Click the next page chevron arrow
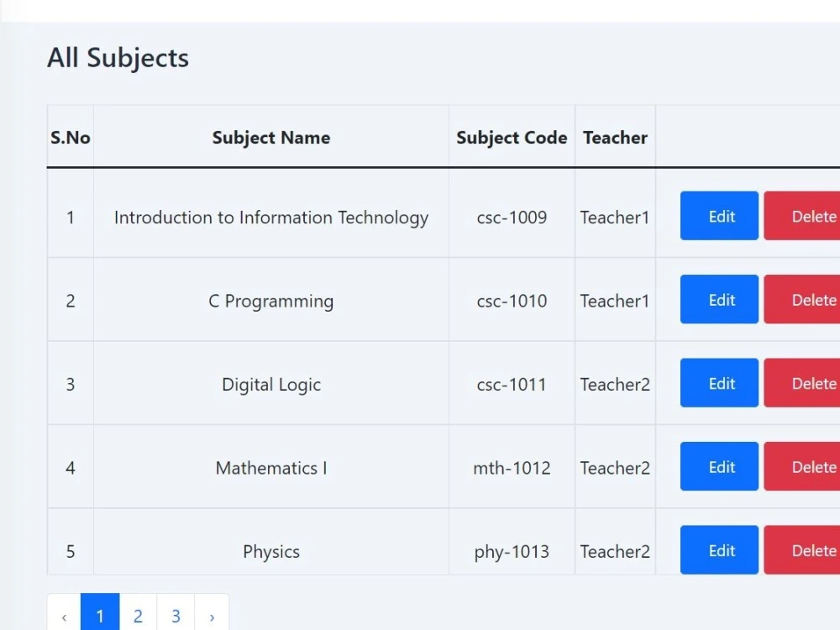This screenshot has height=630, width=840. pyautogui.click(x=213, y=616)
